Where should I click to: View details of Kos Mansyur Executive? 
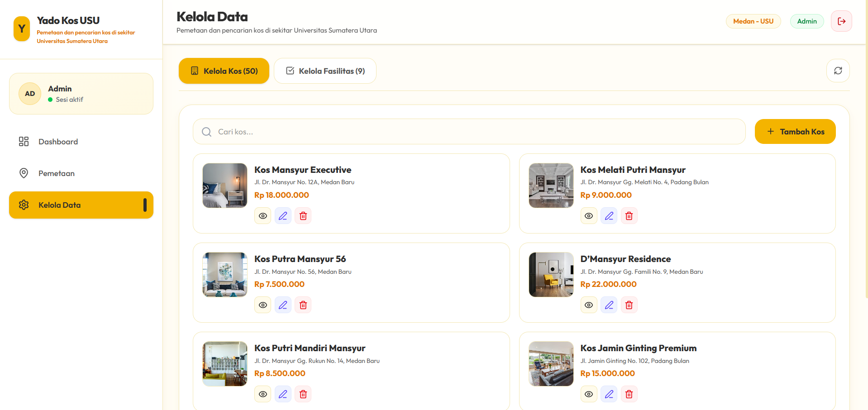tap(263, 216)
